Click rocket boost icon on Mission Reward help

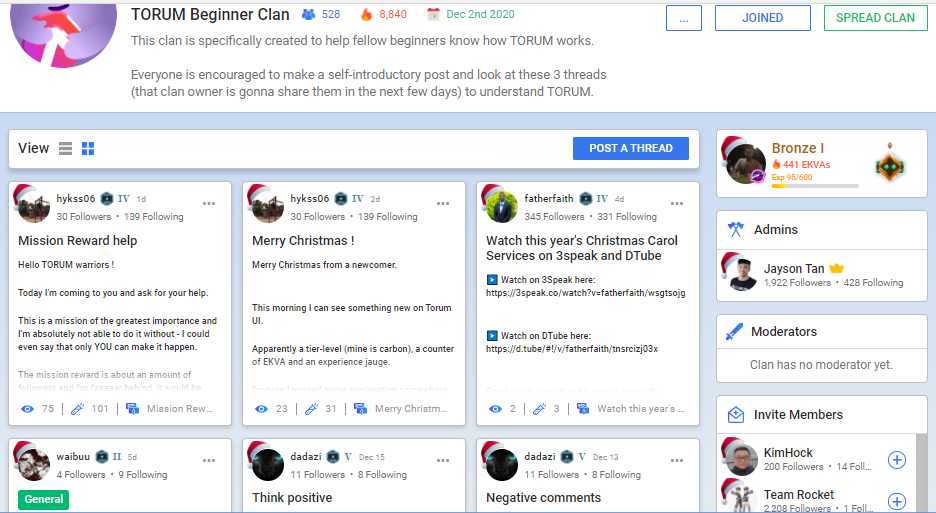click(78, 409)
